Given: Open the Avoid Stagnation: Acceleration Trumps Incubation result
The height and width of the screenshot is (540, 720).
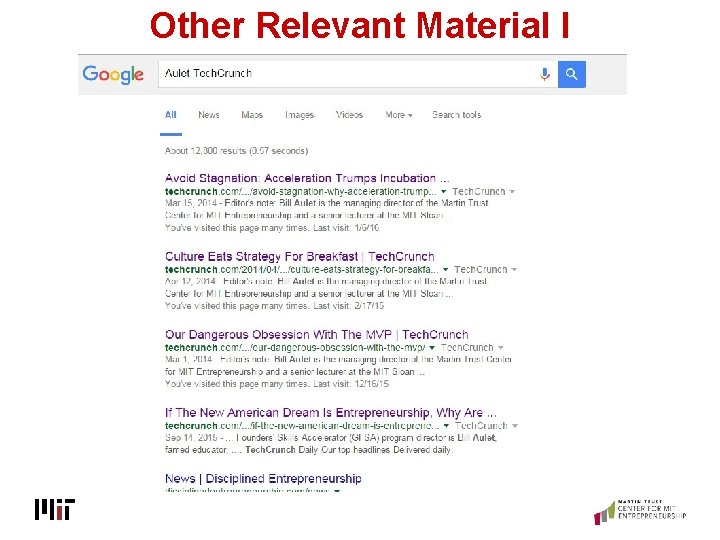Looking at the screenshot, I should click(x=307, y=178).
